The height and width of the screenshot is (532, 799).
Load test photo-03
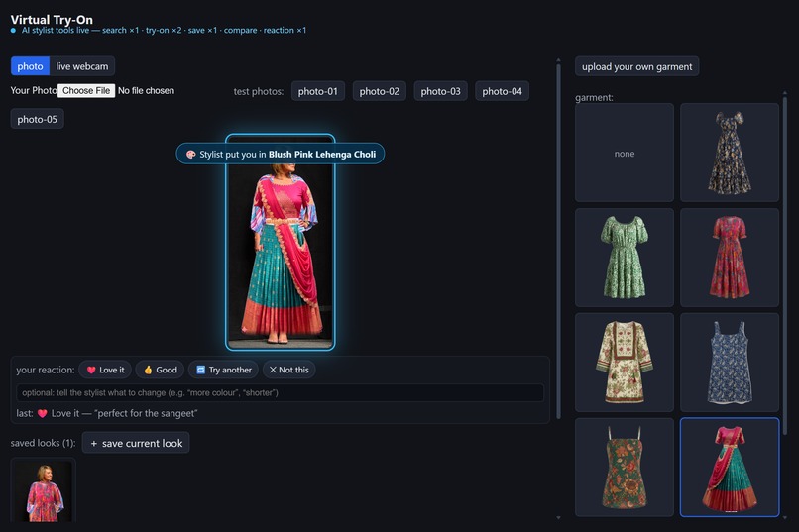click(x=440, y=91)
